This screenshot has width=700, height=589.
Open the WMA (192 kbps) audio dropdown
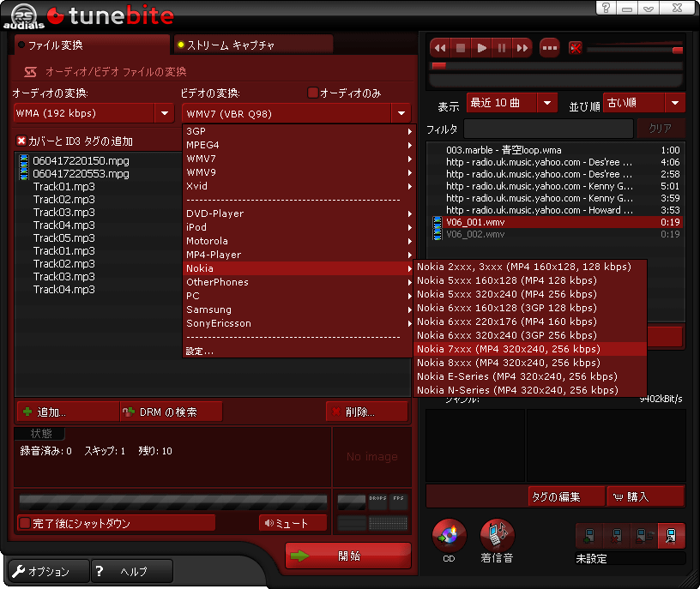tap(94, 113)
